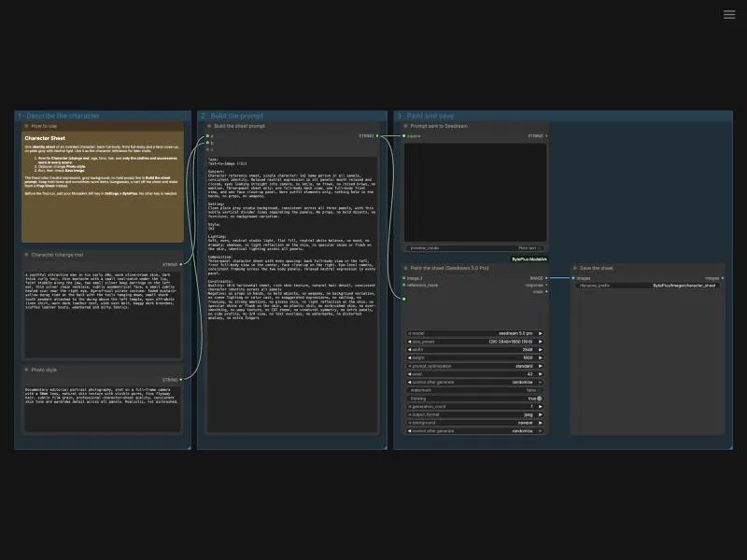Click the source input socket on Prompt sent to Seedream
The width and height of the screenshot is (747, 560).
pos(404,136)
